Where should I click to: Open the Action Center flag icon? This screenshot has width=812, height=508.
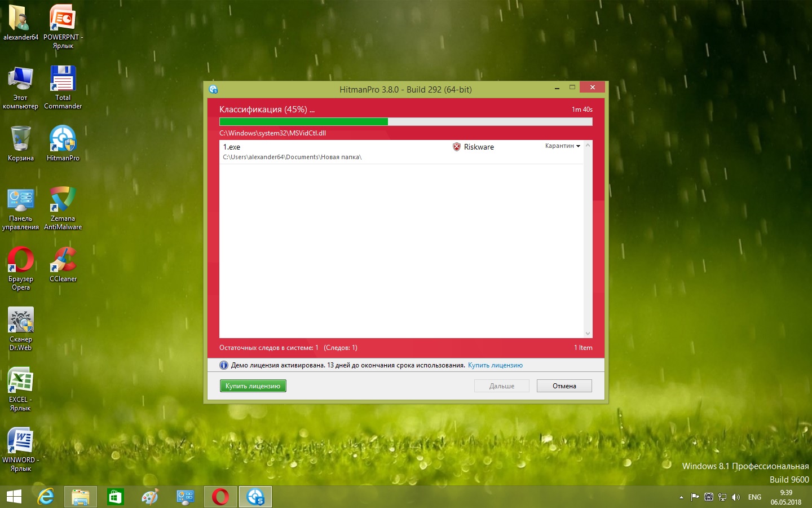pyautogui.click(x=695, y=497)
